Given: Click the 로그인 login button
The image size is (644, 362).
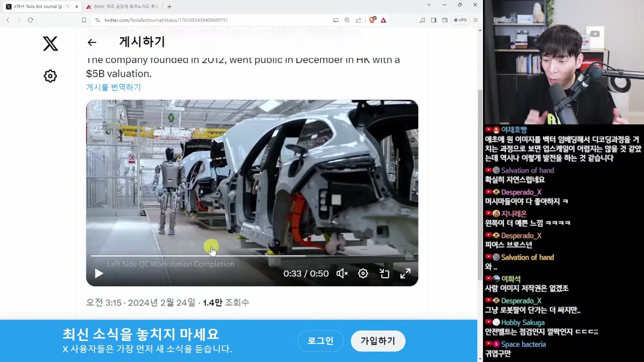Looking at the screenshot, I should click(321, 341).
